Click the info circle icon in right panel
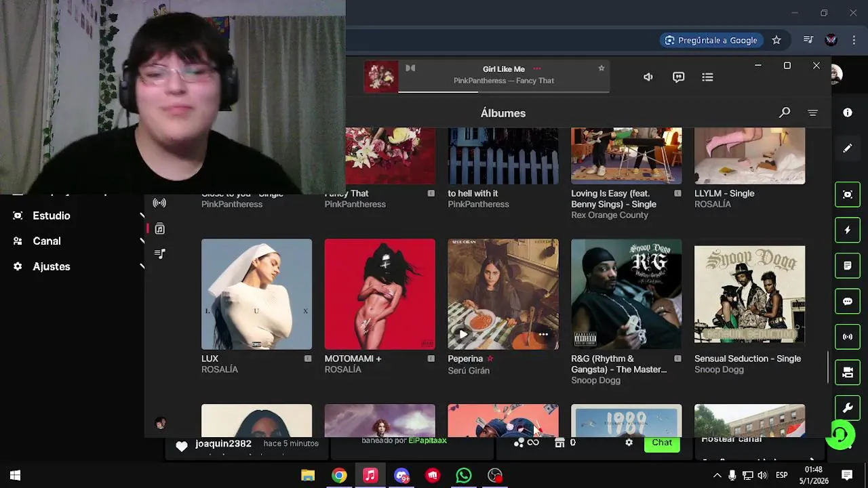Viewport: 868px width, 488px height. click(x=848, y=113)
